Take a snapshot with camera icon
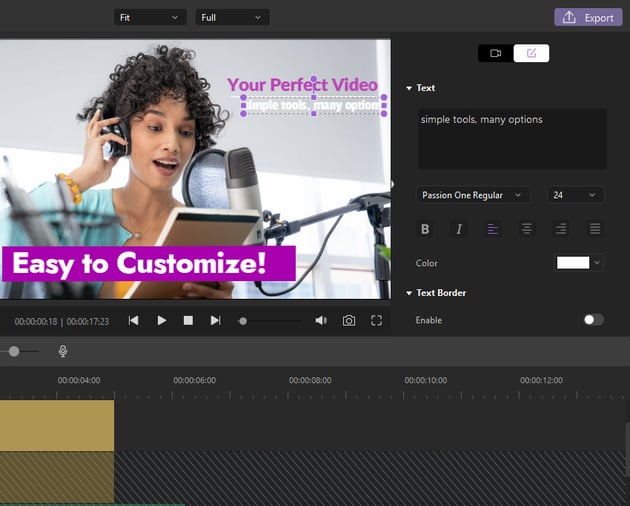The height and width of the screenshot is (506, 630). 349,320
